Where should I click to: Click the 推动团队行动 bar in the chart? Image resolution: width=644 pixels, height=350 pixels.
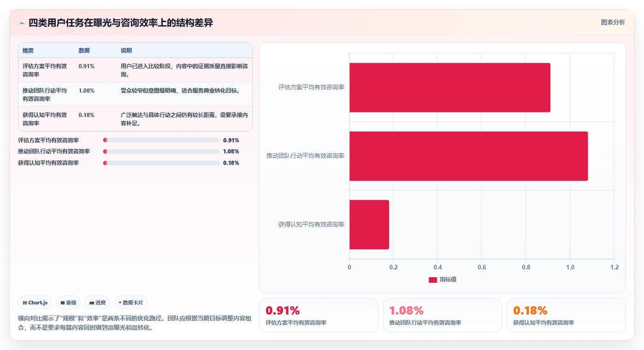pos(469,156)
